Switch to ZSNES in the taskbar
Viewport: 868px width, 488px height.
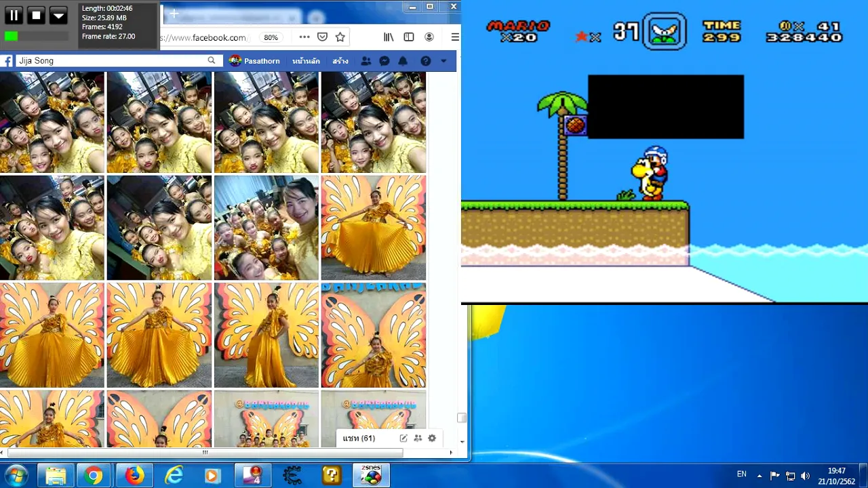click(371, 476)
